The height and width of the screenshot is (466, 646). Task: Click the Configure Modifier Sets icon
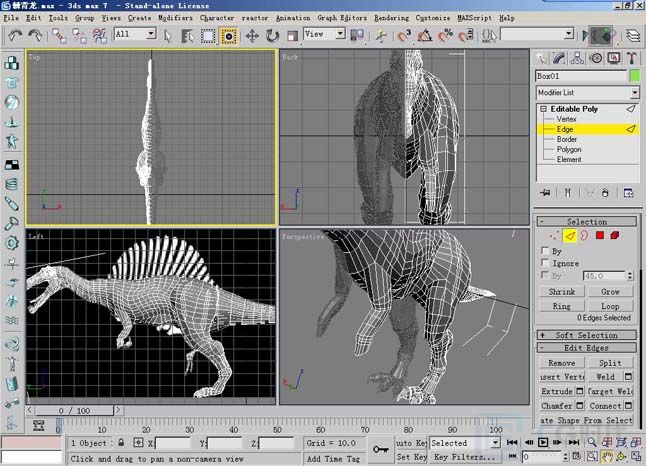pos(628,192)
